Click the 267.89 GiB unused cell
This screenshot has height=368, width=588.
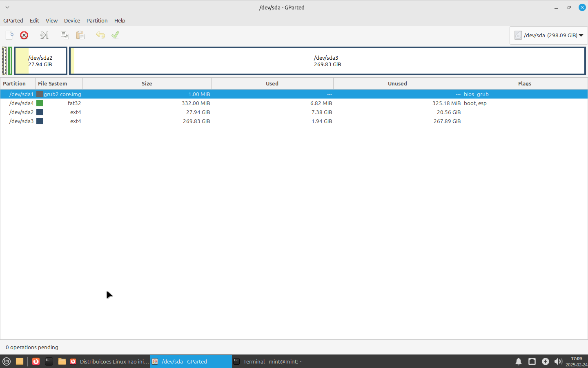tap(447, 121)
